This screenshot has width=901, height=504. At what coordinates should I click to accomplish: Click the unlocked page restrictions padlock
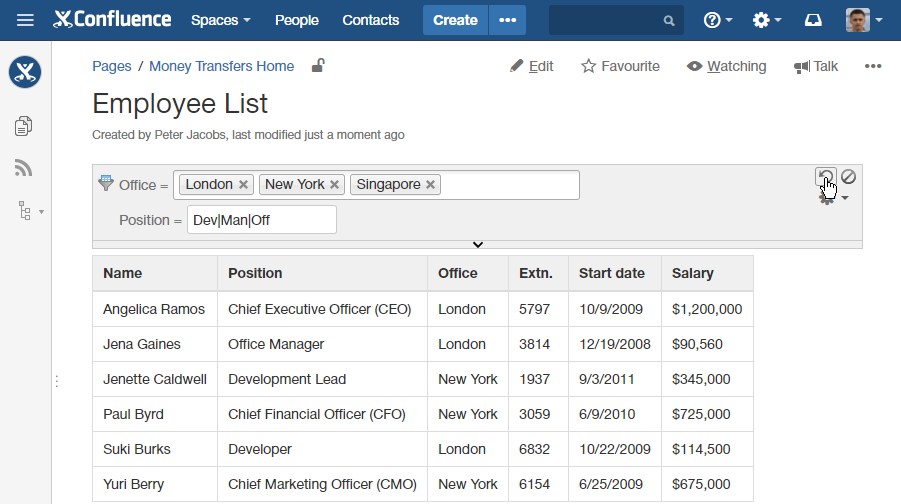point(317,66)
